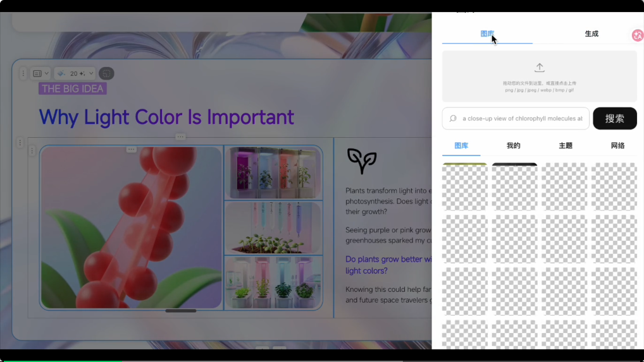Click the card's top-left drag handle dots
Viewport: 644px width, 362px height.
point(23,73)
